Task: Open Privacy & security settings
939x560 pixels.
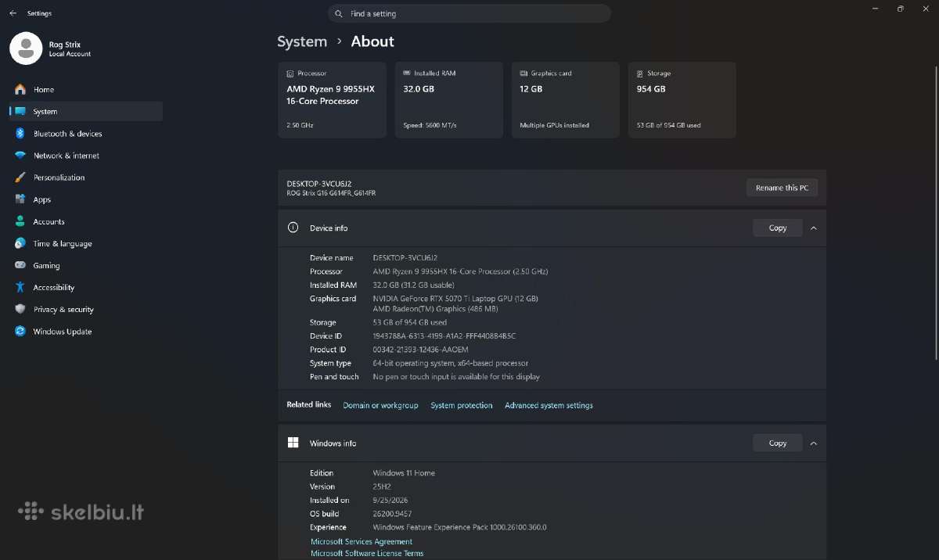Action: click(86, 310)
